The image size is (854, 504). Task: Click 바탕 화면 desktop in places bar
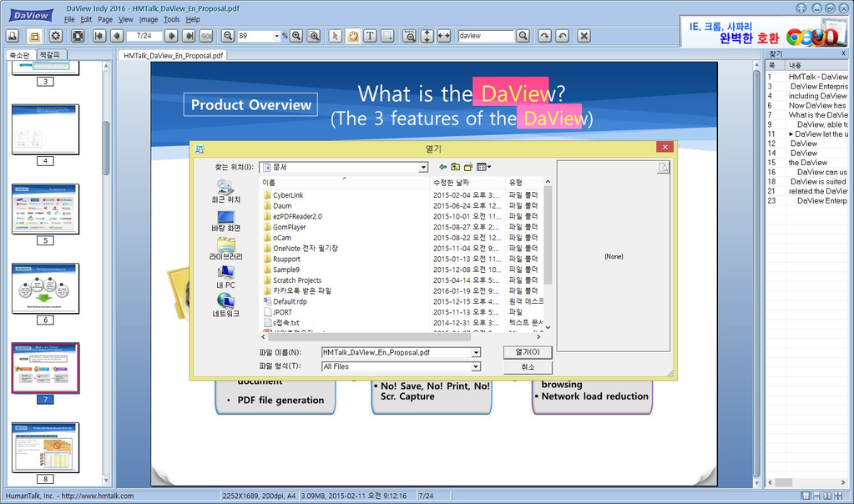(225, 221)
